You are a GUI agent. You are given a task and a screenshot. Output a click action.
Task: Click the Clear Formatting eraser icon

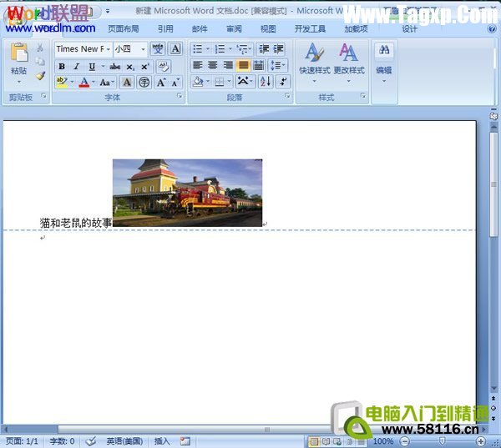pos(164,67)
